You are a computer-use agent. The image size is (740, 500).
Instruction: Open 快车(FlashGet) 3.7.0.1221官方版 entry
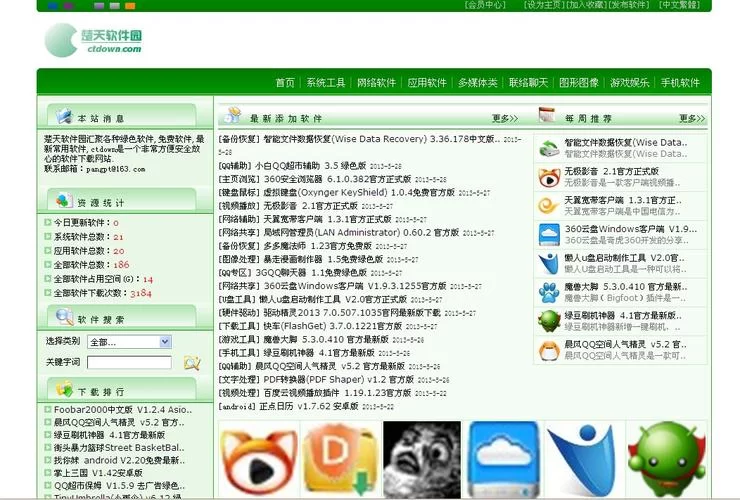(x=332, y=326)
